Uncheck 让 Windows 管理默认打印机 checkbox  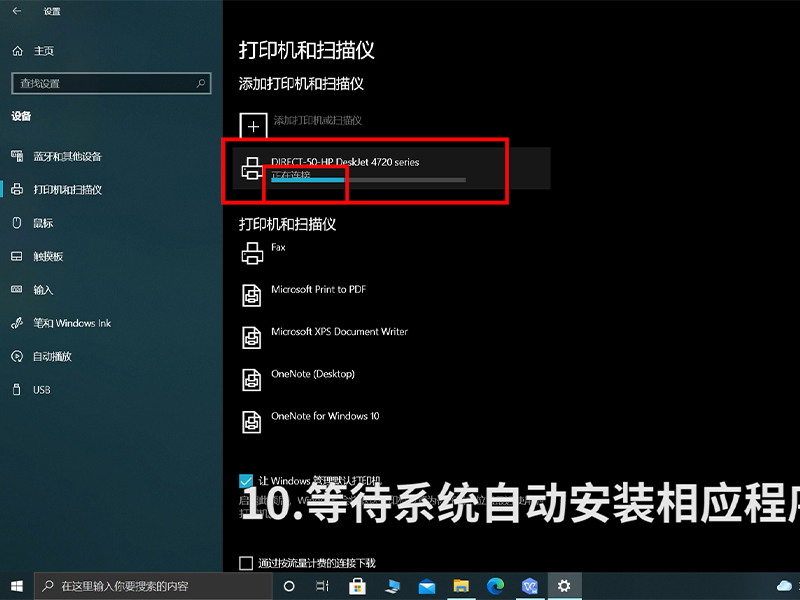click(x=246, y=481)
